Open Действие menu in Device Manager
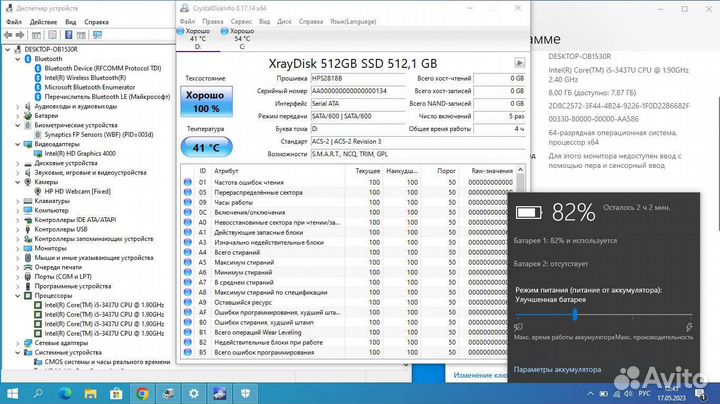Screen dimensions: 720x404 43,22
